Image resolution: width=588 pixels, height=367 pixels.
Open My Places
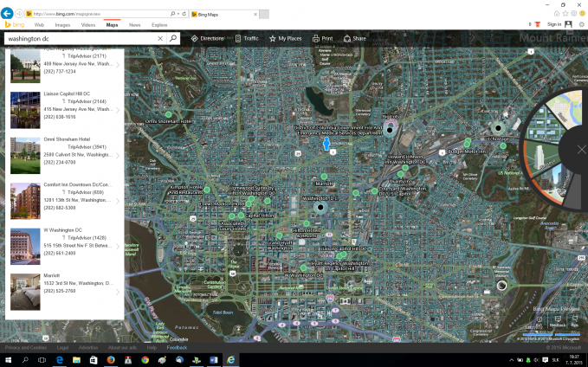click(x=286, y=39)
